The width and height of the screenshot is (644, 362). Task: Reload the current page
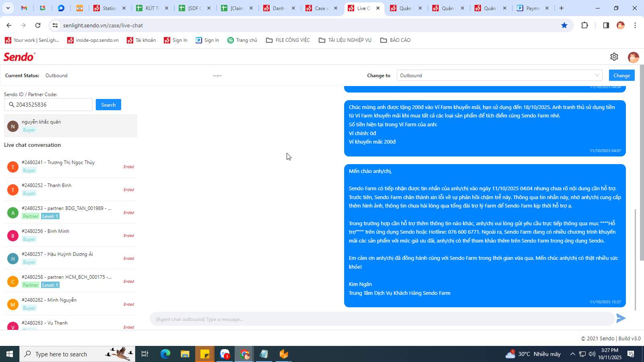(x=38, y=25)
